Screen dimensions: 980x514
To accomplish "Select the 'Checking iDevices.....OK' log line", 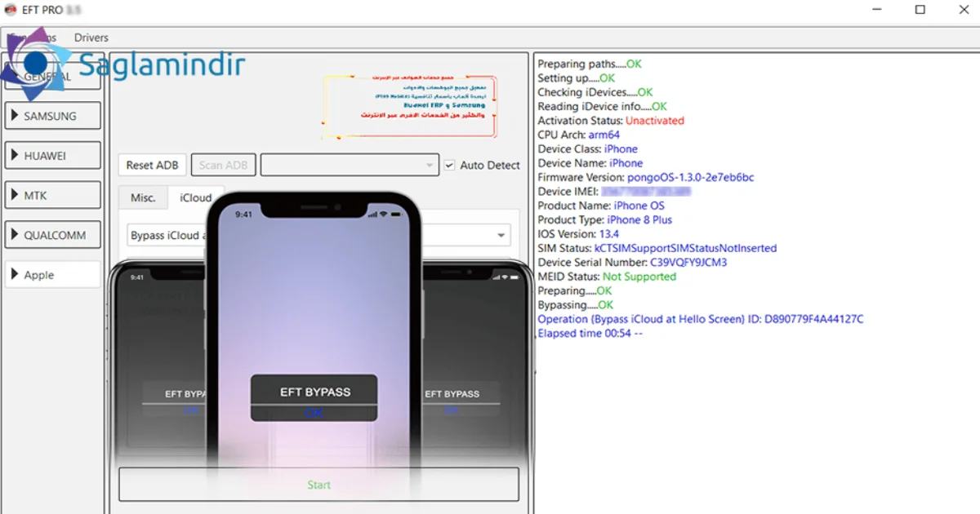I will (595, 92).
